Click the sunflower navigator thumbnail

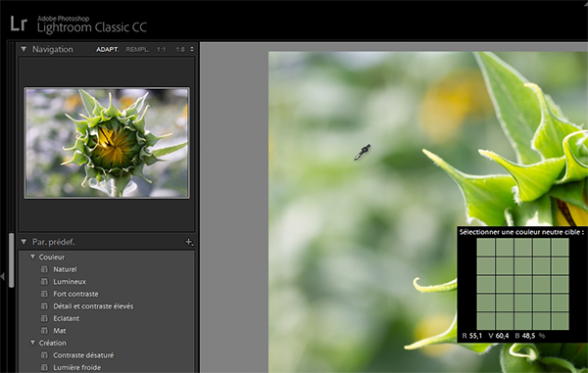(107, 143)
